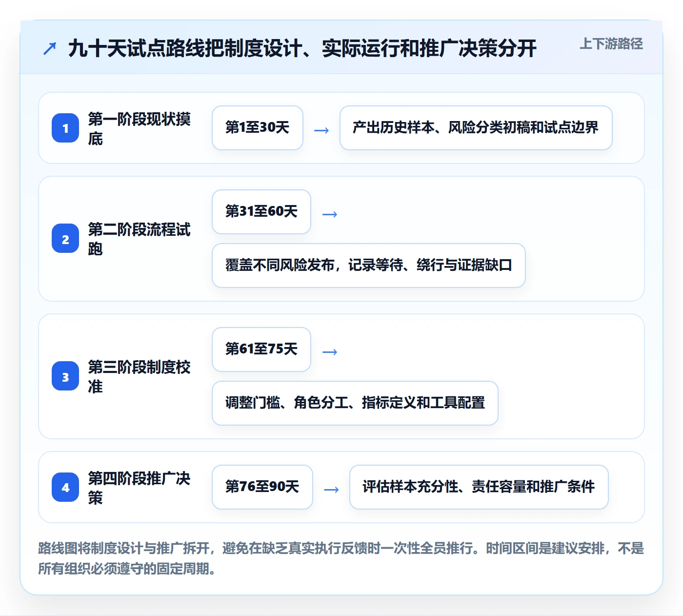Select the step 3 number badge
683x616 pixels.
point(65,376)
